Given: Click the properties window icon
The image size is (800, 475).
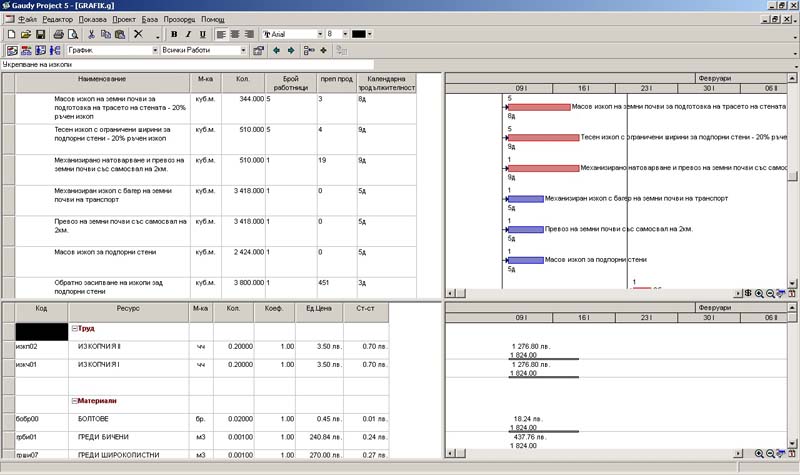Looking at the screenshot, I should (x=259, y=50).
